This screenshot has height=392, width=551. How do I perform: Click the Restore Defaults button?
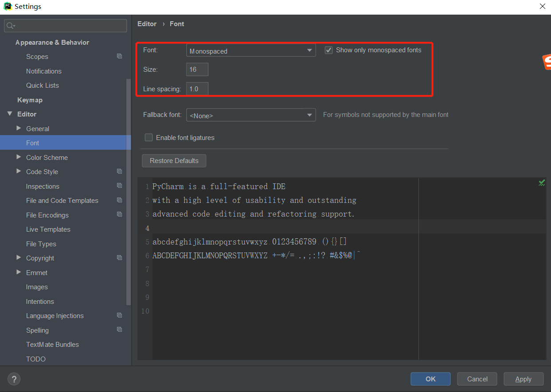174,161
